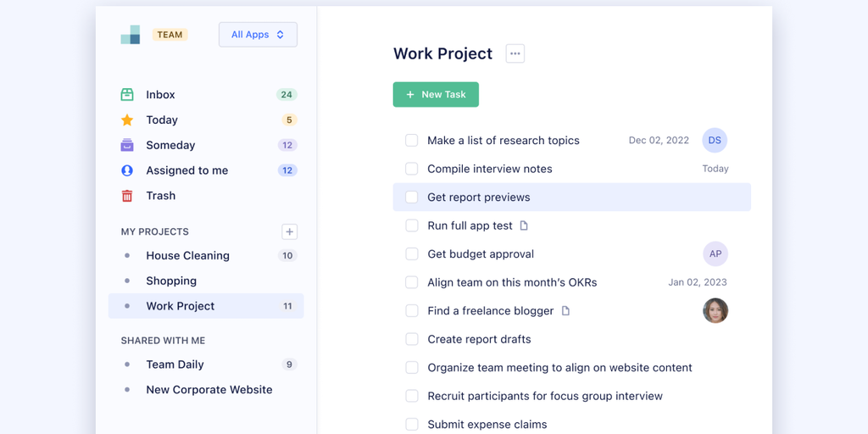Open the New Corporate Website project
868x434 pixels.
pyautogui.click(x=209, y=390)
